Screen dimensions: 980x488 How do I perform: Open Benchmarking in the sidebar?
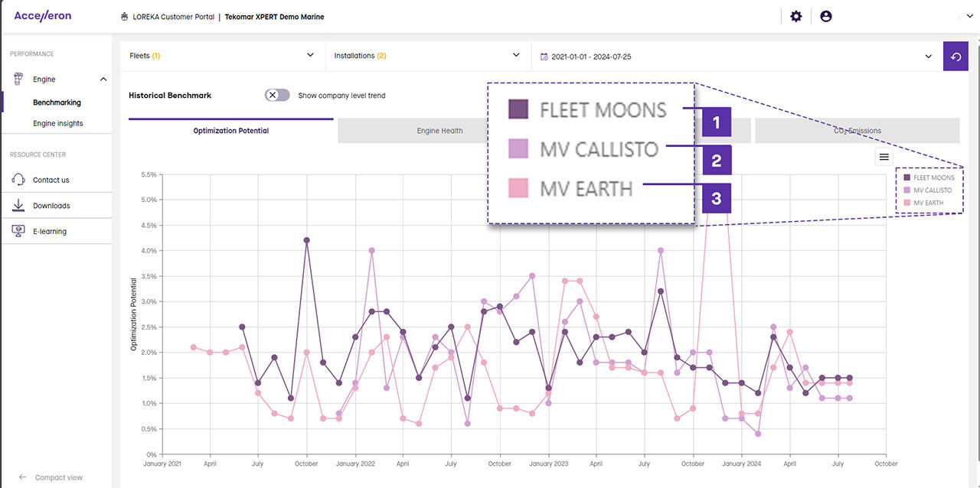[x=57, y=102]
